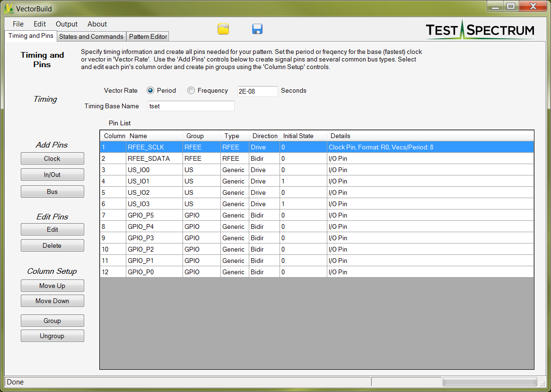Switch to the States and Commands tab
Screen dimensions: 551x392
91,36
